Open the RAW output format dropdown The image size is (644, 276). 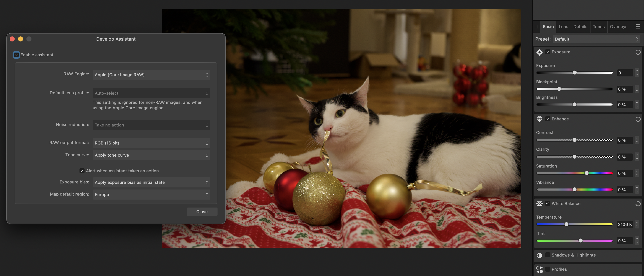pos(151,143)
